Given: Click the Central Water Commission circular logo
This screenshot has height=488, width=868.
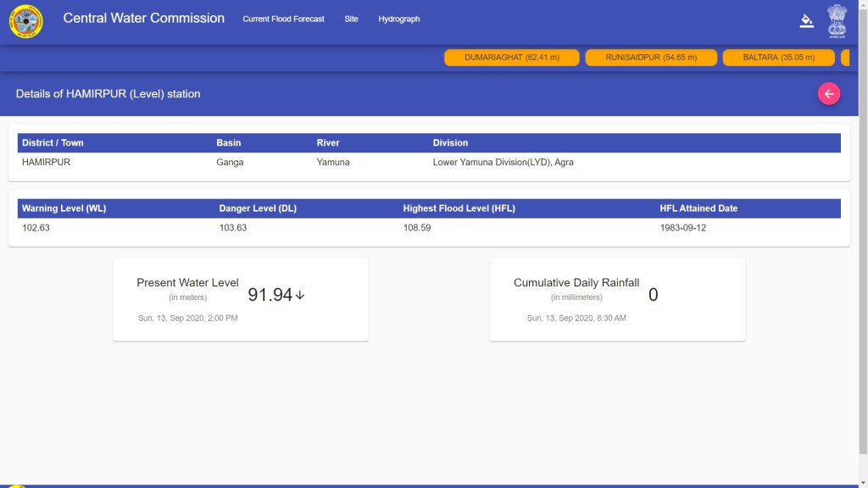Looking at the screenshot, I should pos(25,21).
